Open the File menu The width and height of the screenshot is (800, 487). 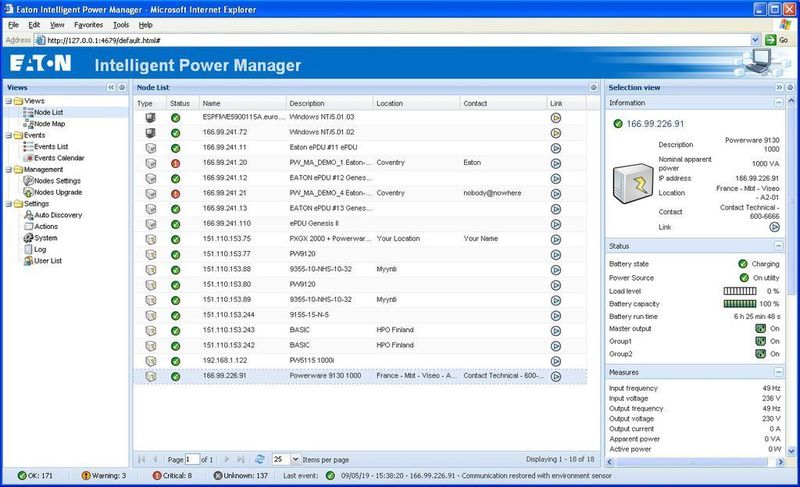coord(14,24)
